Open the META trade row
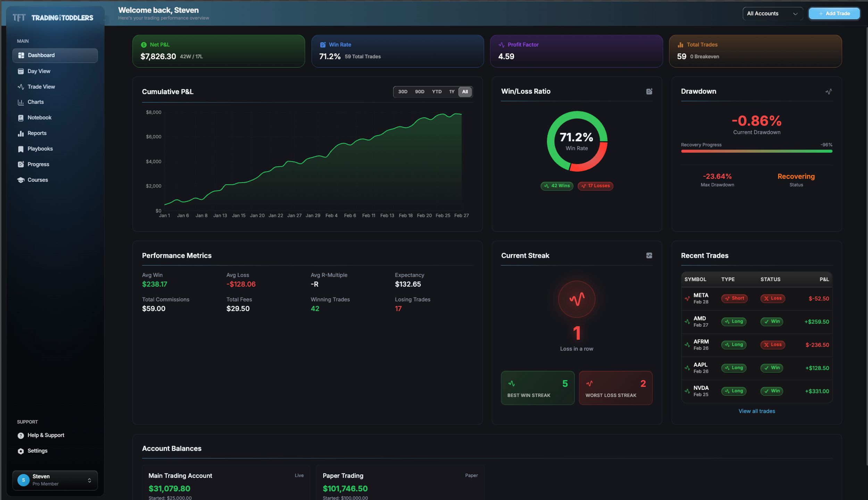Viewport: 868px width, 500px height. point(757,299)
